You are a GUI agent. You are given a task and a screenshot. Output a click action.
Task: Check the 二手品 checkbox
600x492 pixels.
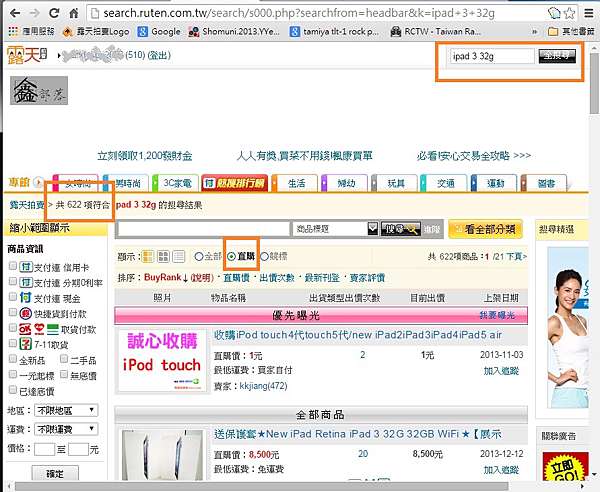(x=64, y=359)
